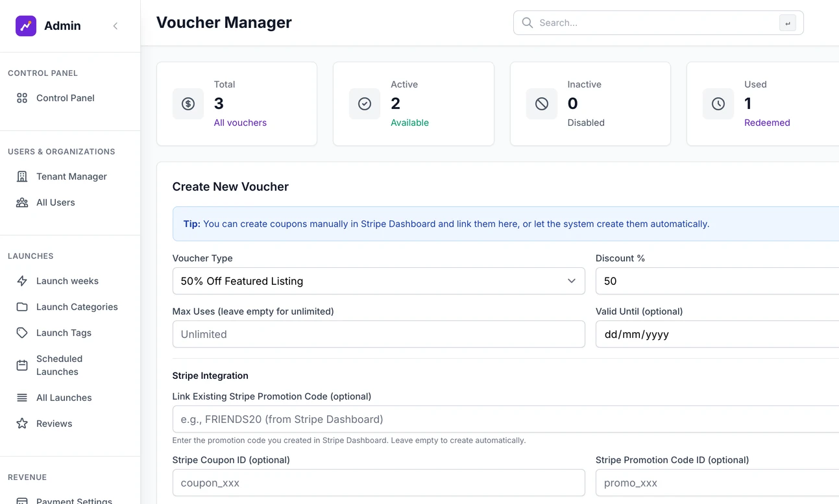839x504 pixels.
Task: Click the Max Uses input field
Action: click(x=379, y=334)
